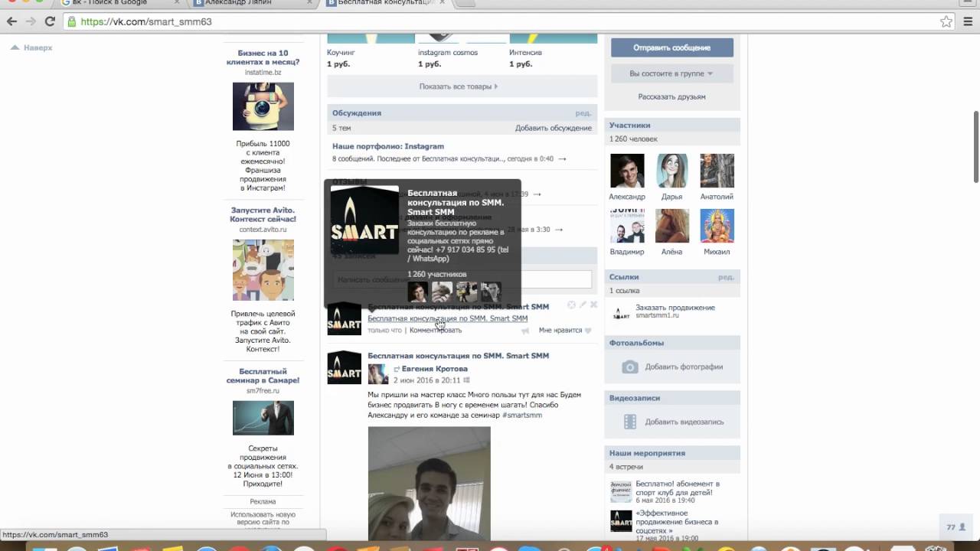Open Евгения Кротова profile link
980x551 pixels.
[x=435, y=369]
